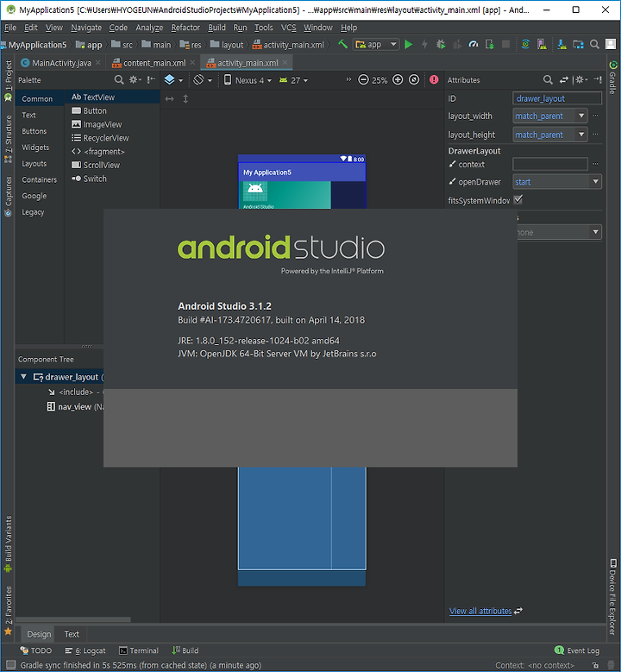This screenshot has width=621, height=672.
Task: Open the Logcat tool window
Action: [85, 650]
